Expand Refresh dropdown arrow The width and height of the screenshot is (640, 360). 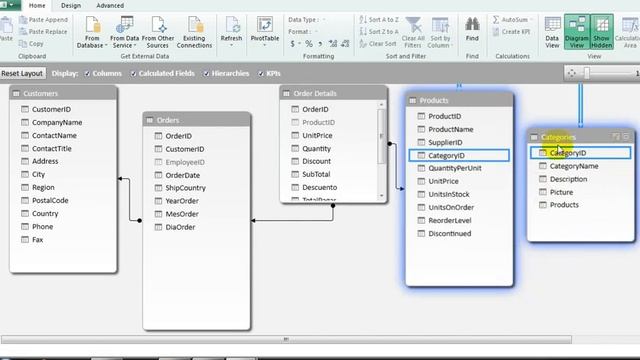231,45
